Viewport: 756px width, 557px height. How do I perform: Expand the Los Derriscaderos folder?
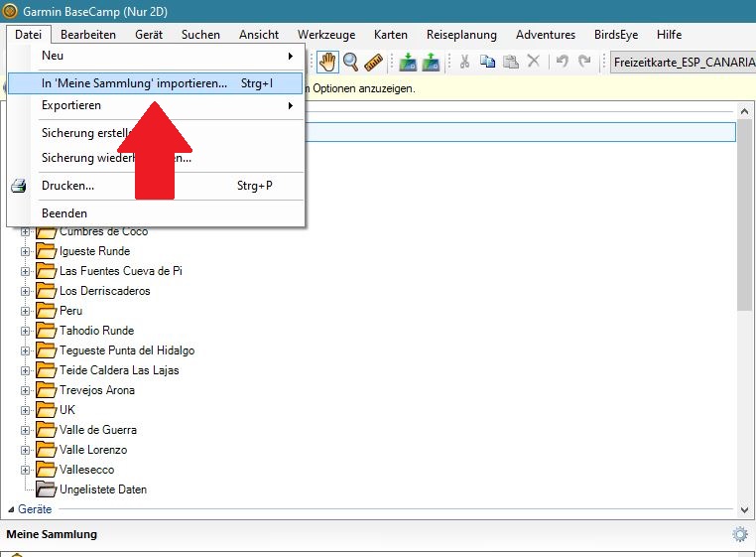[25, 292]
